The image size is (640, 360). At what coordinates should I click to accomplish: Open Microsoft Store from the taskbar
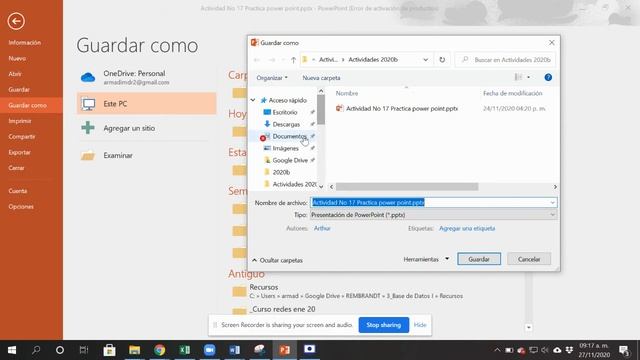[x=109, y=350]
